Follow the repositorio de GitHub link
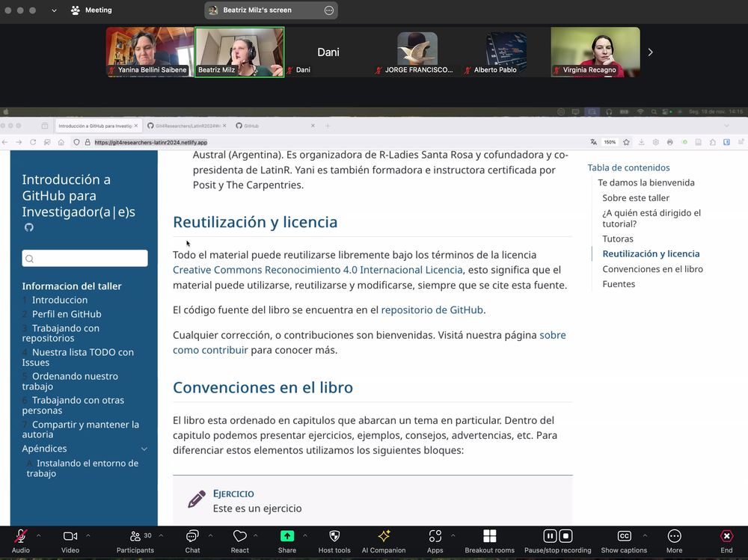Viewport: 748px width, 560px height. [432, 310]
